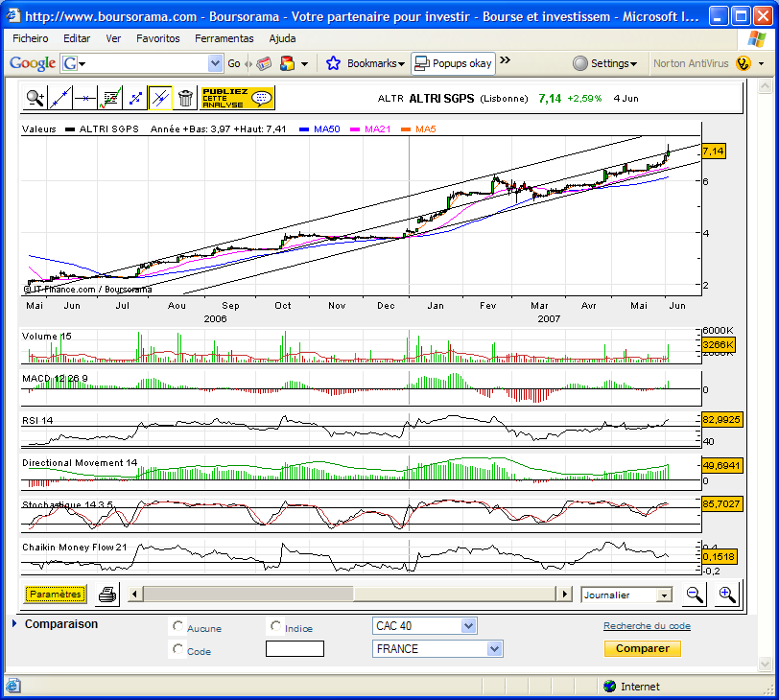This screenshot has width=779, height=700.
Task: Click the page icon in status bar
Action: [12, 687]
